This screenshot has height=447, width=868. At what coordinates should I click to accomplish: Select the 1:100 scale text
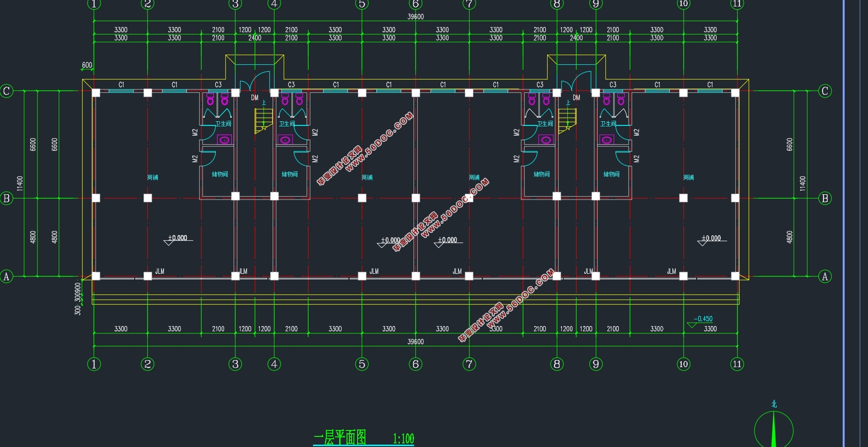403,439
